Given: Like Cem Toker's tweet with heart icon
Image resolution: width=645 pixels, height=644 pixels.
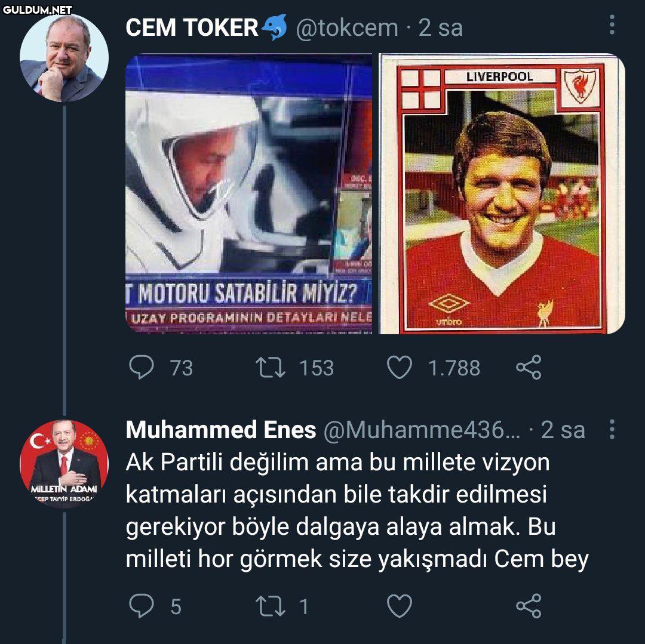Looking at the screenshot, I should (400, 367).
